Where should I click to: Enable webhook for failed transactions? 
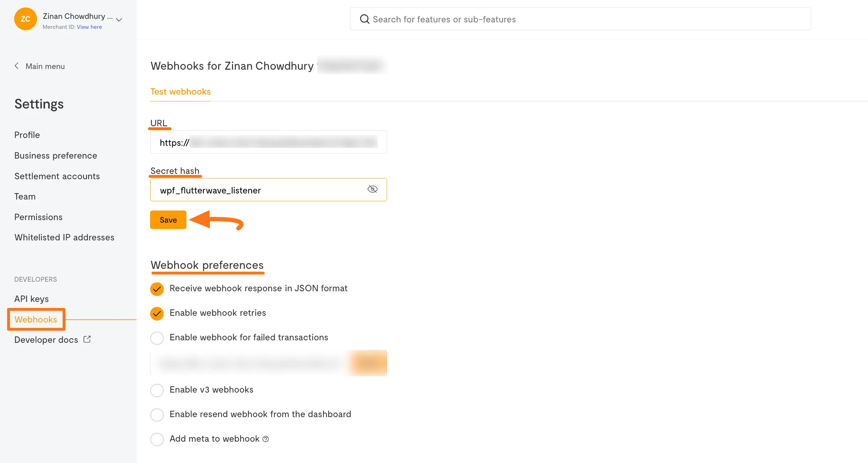157,338
